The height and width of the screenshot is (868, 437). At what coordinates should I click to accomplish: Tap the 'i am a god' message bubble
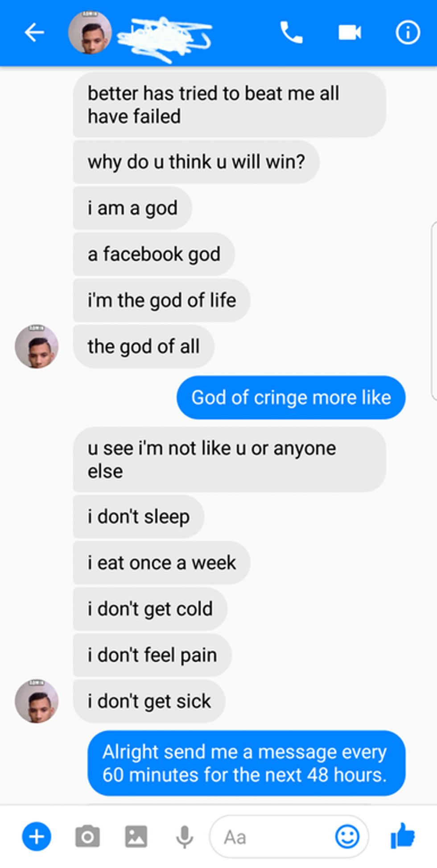[x=132, y=208]
